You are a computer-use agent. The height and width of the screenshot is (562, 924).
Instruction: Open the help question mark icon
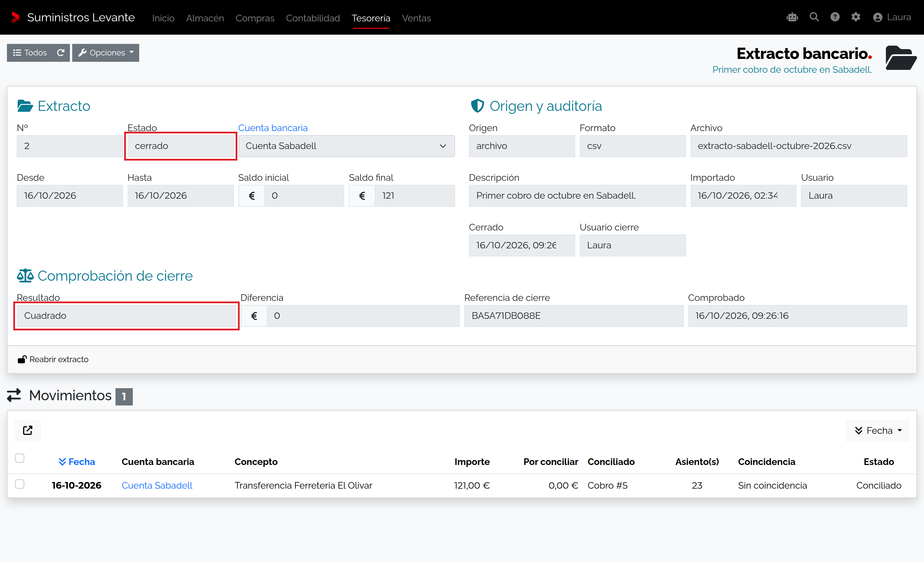click(835, 17)
